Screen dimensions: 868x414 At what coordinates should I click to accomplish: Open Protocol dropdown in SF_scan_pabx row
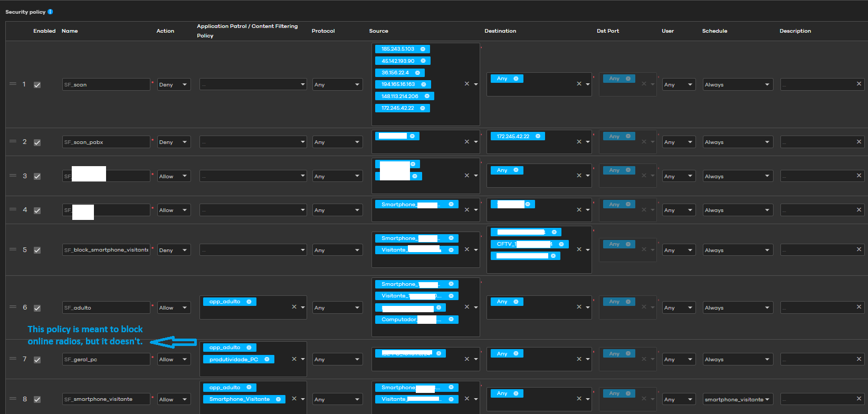pos(337,142)
